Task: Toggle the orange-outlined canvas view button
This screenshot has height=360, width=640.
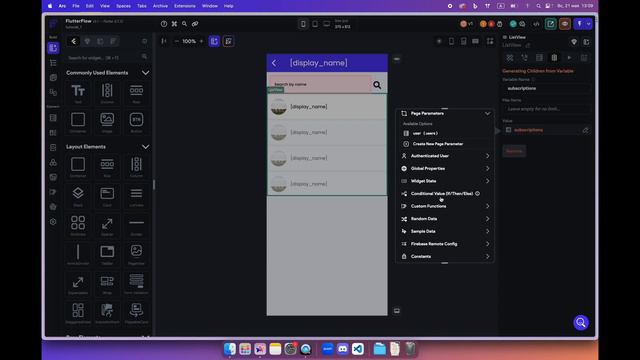Action: pyautogui.click(x=229, y=41)
